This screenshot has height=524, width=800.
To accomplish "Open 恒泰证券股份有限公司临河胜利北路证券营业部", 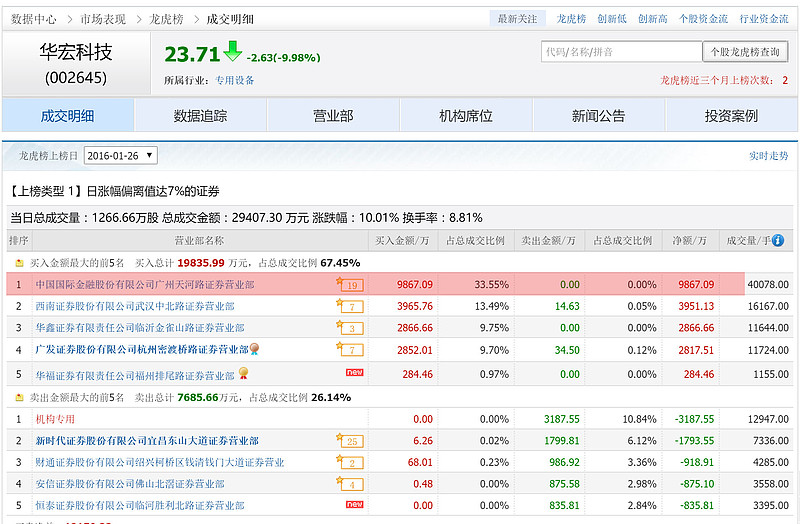I will point(140,506).
